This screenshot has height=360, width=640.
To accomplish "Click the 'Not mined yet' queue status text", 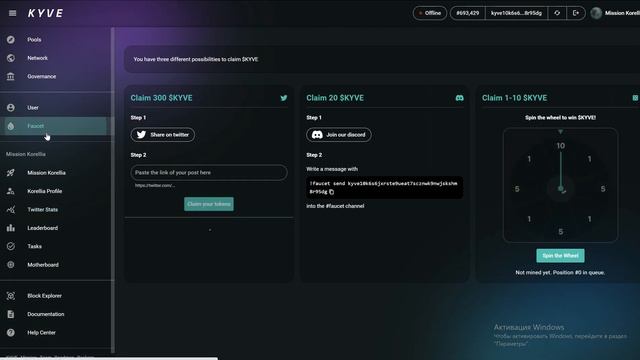I will point(560,272).
